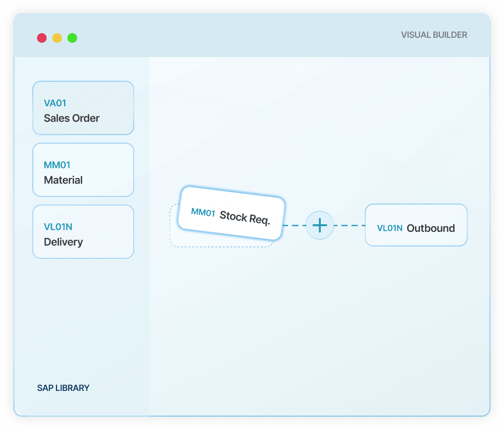
Task: Click the red close window dot
Action: click(x=42, y=38)
